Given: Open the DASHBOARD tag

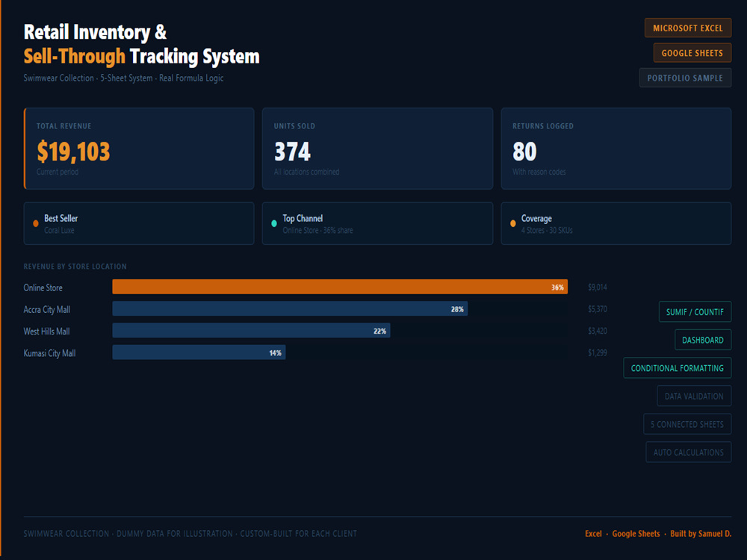Looking at the screenshot, I should (703, 340).
